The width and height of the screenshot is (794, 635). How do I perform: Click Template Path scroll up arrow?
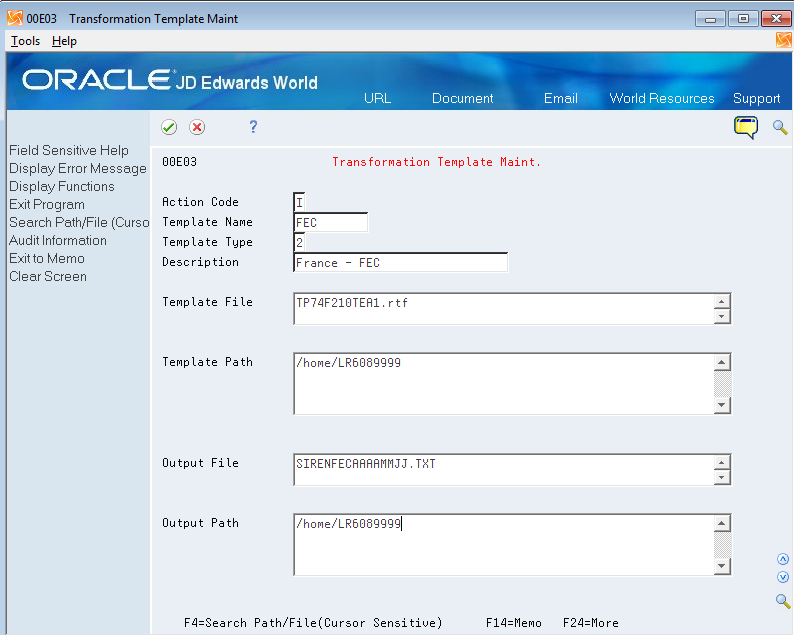coord(722,362)
